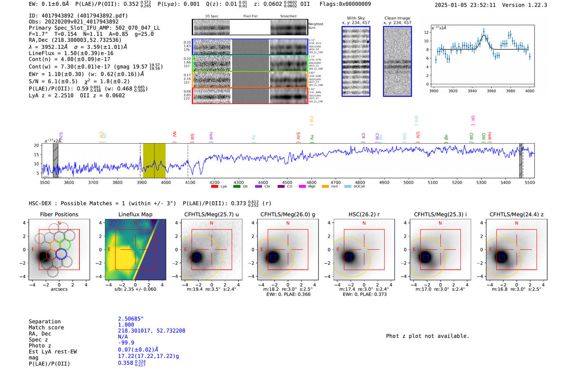Click the yellow highlighted band in the spectrum
Screen dimensions: 576x392
(x=154, y=160)
